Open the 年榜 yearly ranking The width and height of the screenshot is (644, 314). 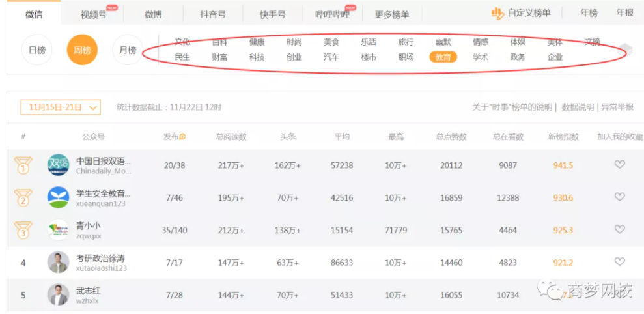point(589,13)
